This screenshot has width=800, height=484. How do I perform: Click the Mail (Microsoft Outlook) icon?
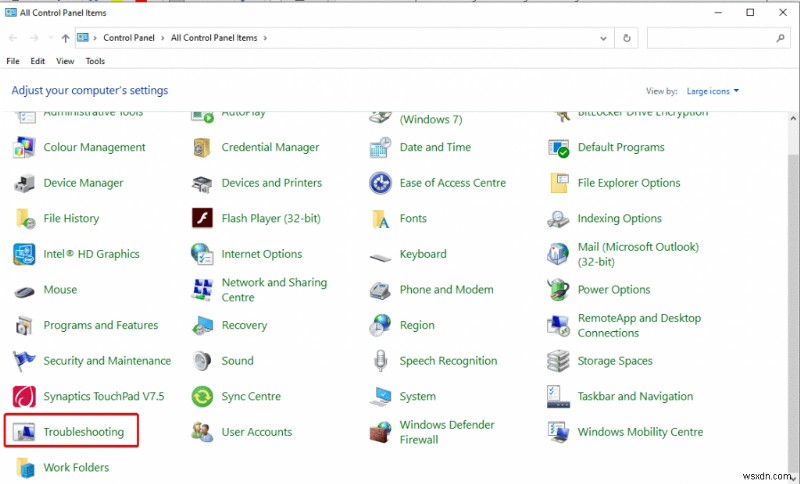tap(558, 254)
